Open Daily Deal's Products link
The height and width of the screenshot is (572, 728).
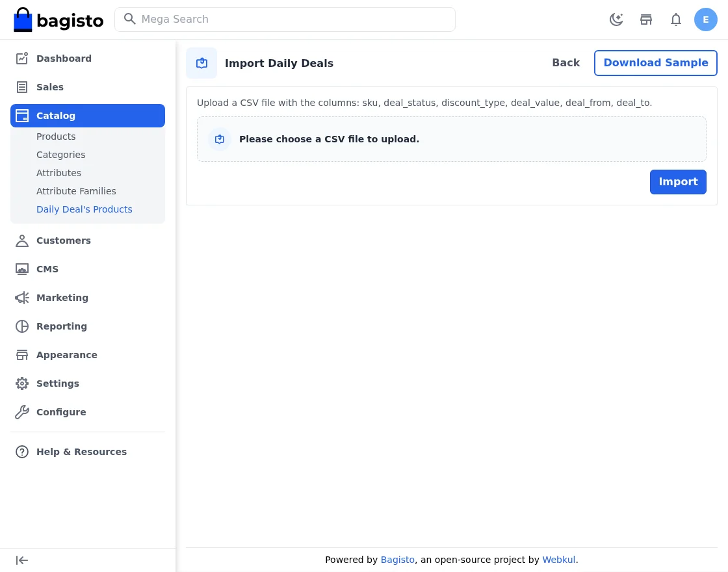pos(84,209)
